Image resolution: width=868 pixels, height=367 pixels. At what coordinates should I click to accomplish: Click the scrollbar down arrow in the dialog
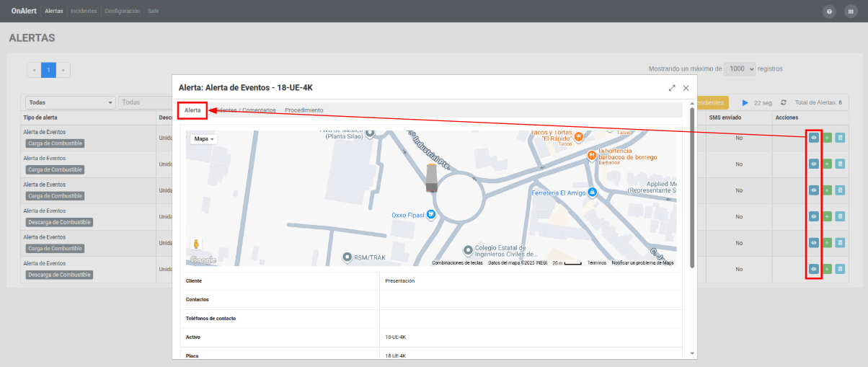pyautogui.click(x=692, y=353)
